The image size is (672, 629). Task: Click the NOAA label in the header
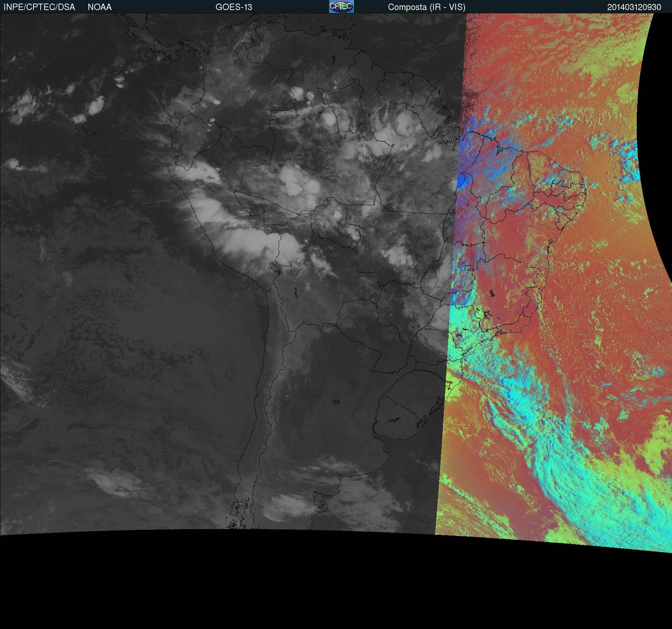click(x=100, y=7)
